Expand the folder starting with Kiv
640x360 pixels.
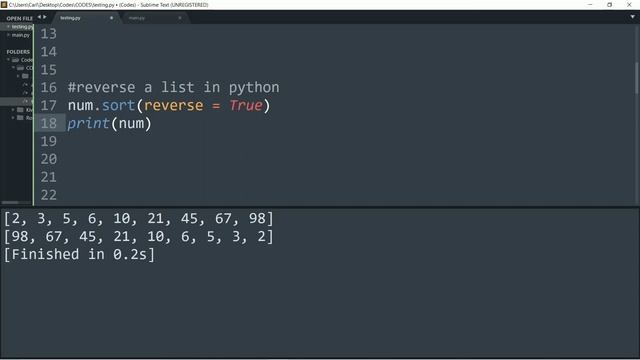click(x=13, y=109)
